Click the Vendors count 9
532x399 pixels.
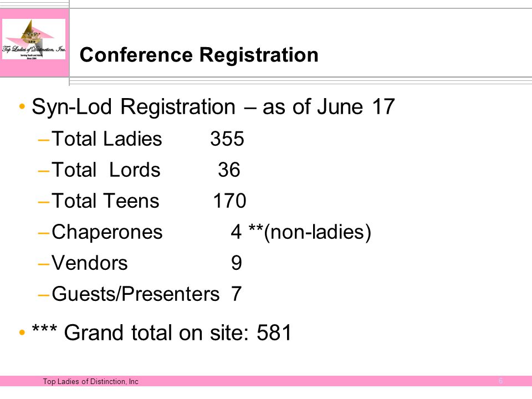pos(237,263)
